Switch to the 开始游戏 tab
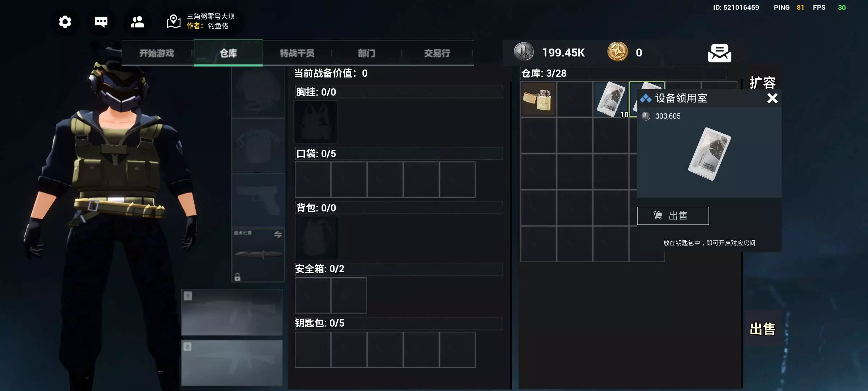Screen dimensions: 868x391 (157, 53)
